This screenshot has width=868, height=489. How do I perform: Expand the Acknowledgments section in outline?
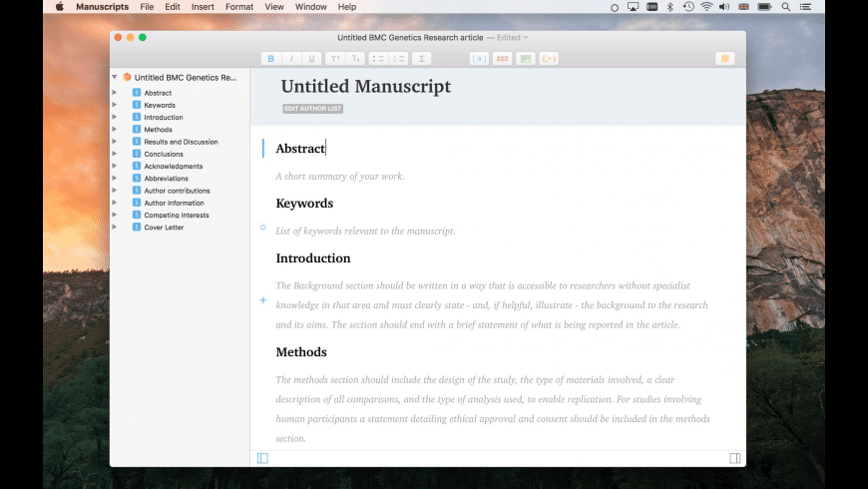[114, 166]
